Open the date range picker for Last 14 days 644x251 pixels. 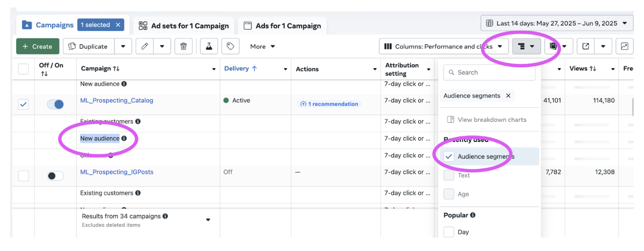click(x=557, y=23)
